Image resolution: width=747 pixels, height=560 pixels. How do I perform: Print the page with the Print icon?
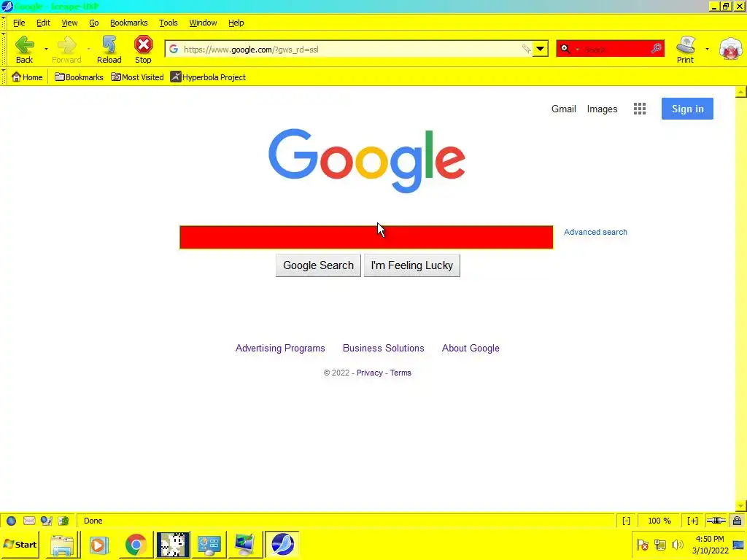(685, 49)
